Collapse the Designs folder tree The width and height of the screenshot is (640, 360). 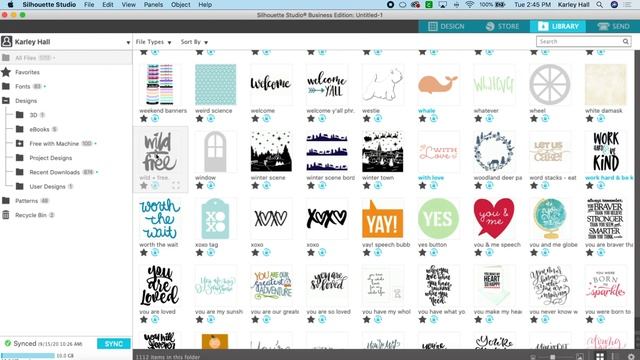pyautogui.click(x=6, y=100)
